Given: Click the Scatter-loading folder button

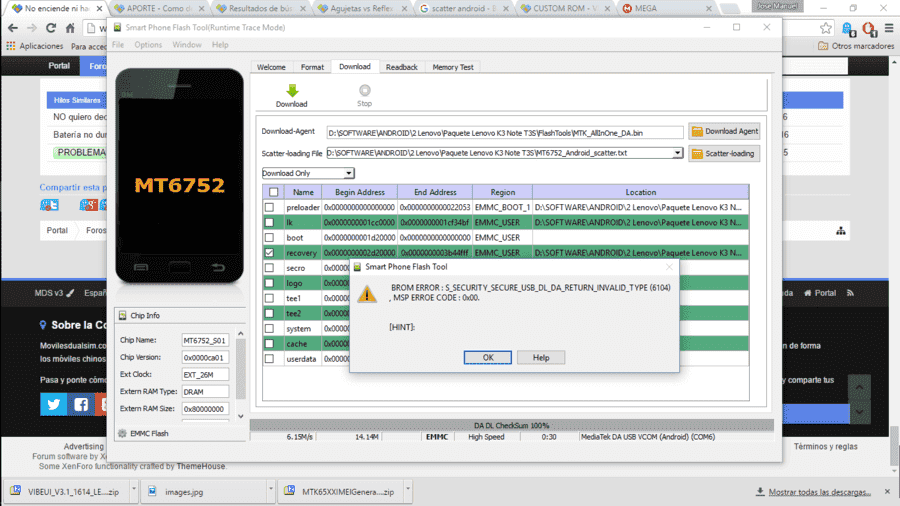Looking at the screenshot, I should pos(724,154).
